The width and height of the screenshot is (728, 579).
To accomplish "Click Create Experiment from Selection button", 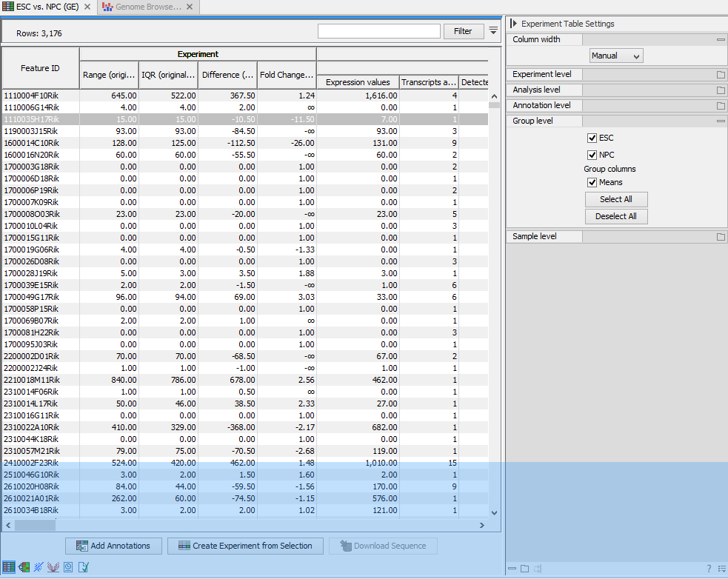I will pos(245,546).
